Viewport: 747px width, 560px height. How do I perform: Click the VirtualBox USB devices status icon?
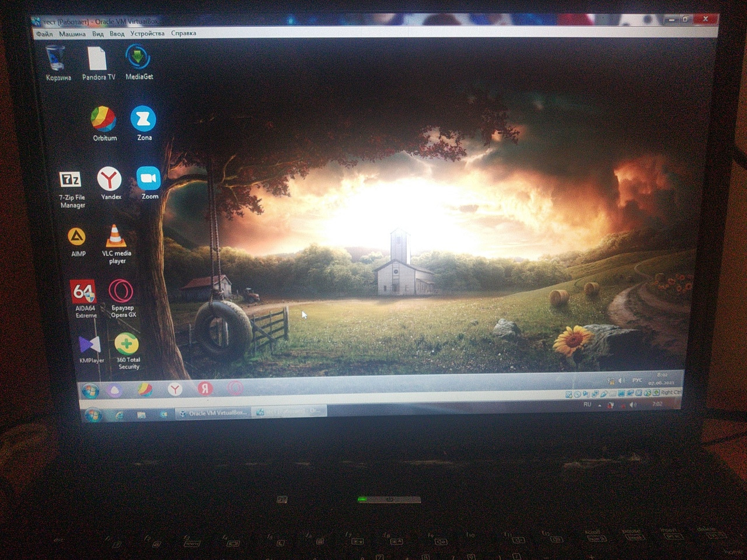pyautogui.click(x=604, y=394)
